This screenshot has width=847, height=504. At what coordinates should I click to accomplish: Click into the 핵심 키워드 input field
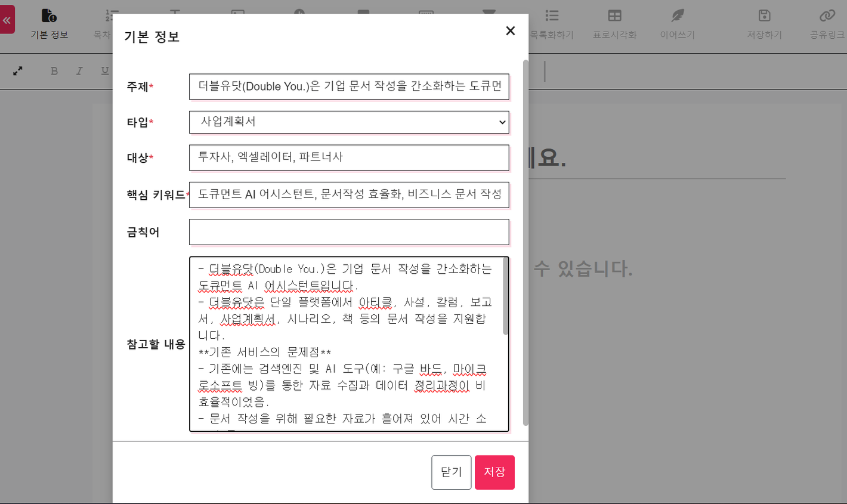click(x=349, y=194)
